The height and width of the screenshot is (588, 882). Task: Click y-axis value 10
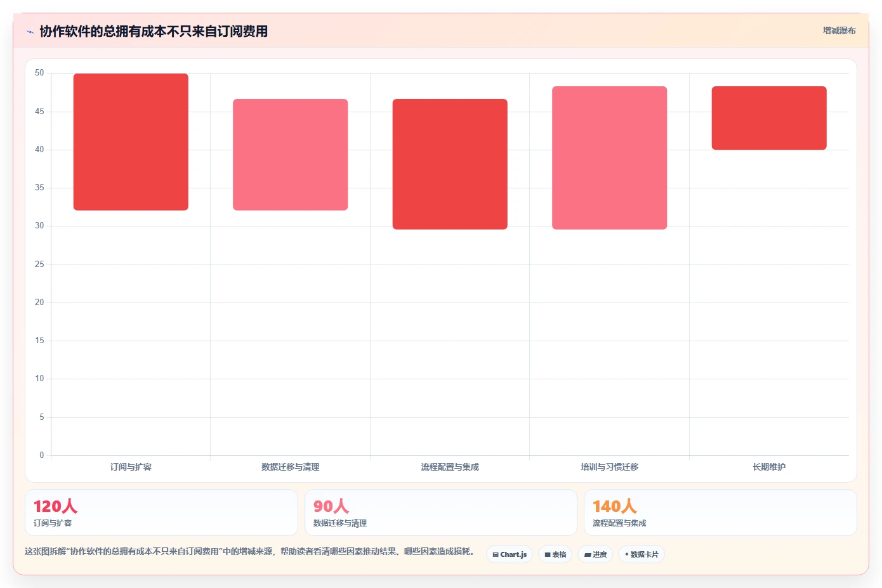point(39,379)
